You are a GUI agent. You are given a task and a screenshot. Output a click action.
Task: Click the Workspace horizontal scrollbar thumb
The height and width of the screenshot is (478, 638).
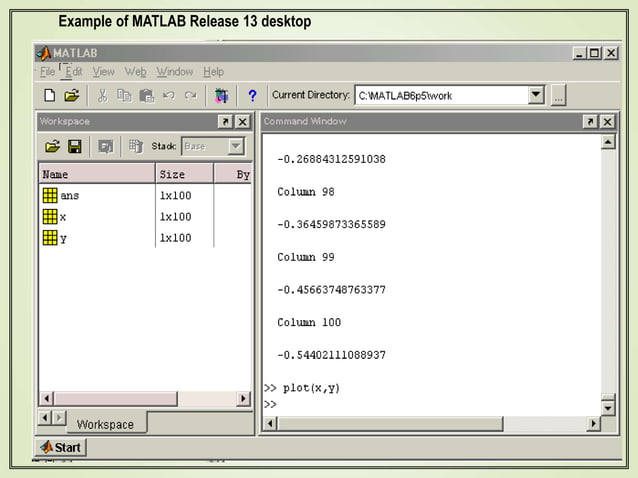click(x=116, y=398)
